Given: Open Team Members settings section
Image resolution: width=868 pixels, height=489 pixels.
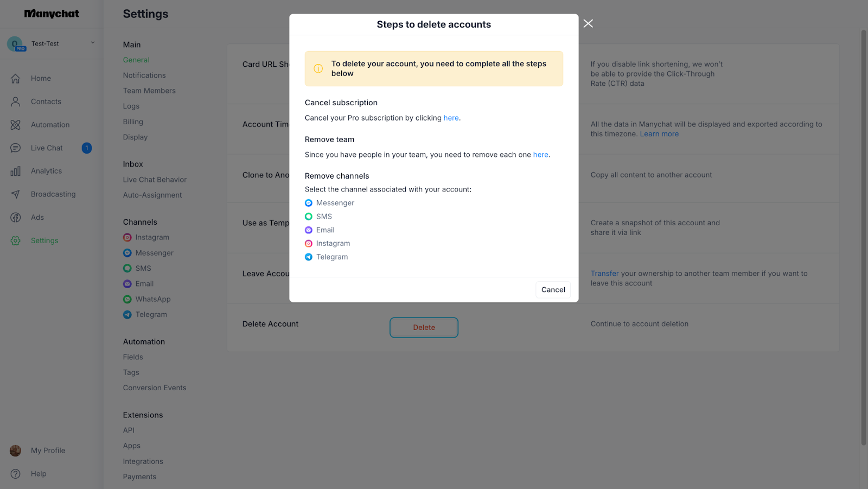Looking at the screenshot, I should point(149,91).
